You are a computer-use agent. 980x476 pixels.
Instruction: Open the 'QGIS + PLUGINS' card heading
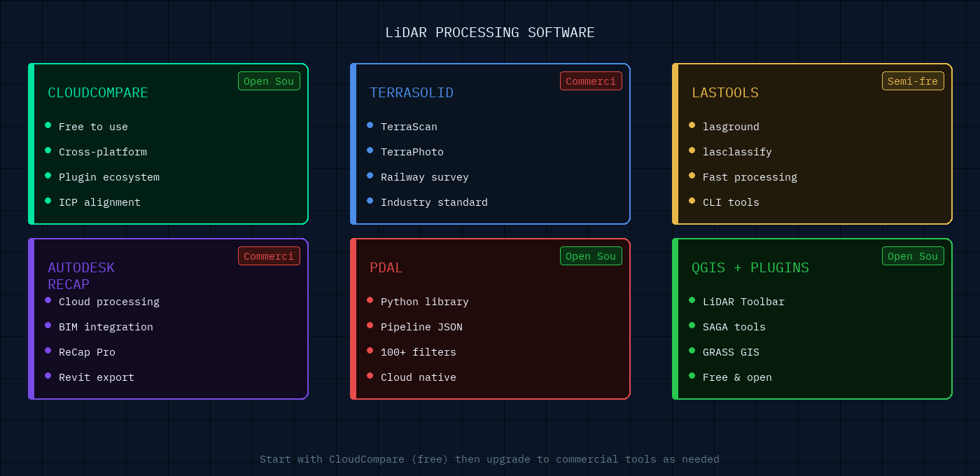750,267
